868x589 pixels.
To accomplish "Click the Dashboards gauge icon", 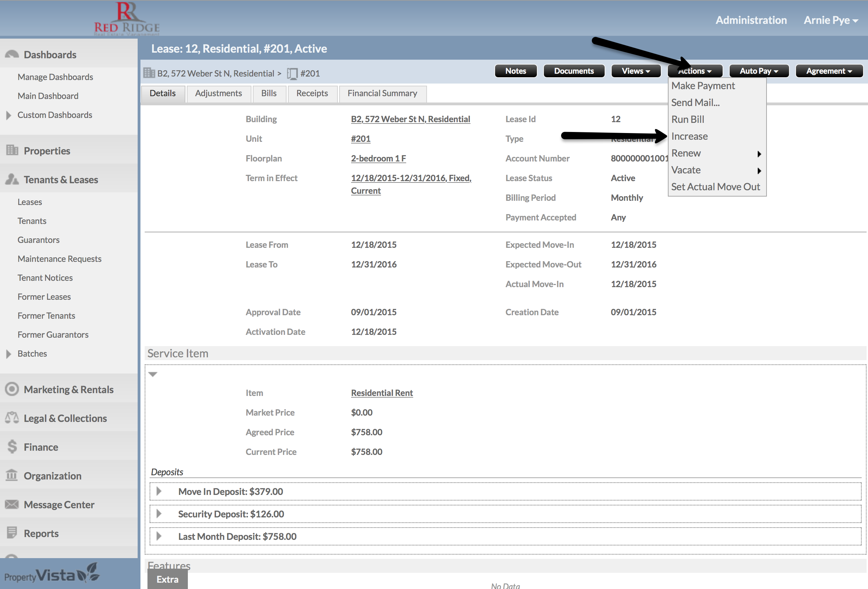I will click(12, 54).
